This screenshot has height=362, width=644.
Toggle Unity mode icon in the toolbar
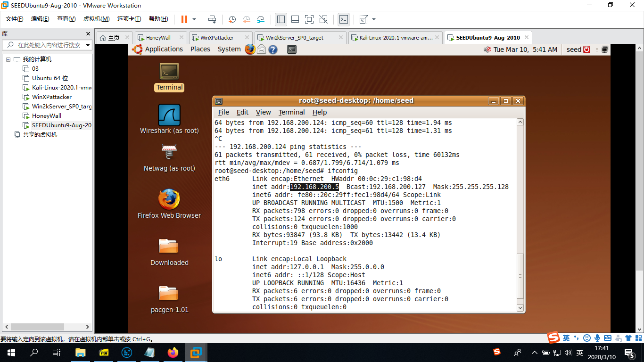pyautogui.click(x=323, y=19)
